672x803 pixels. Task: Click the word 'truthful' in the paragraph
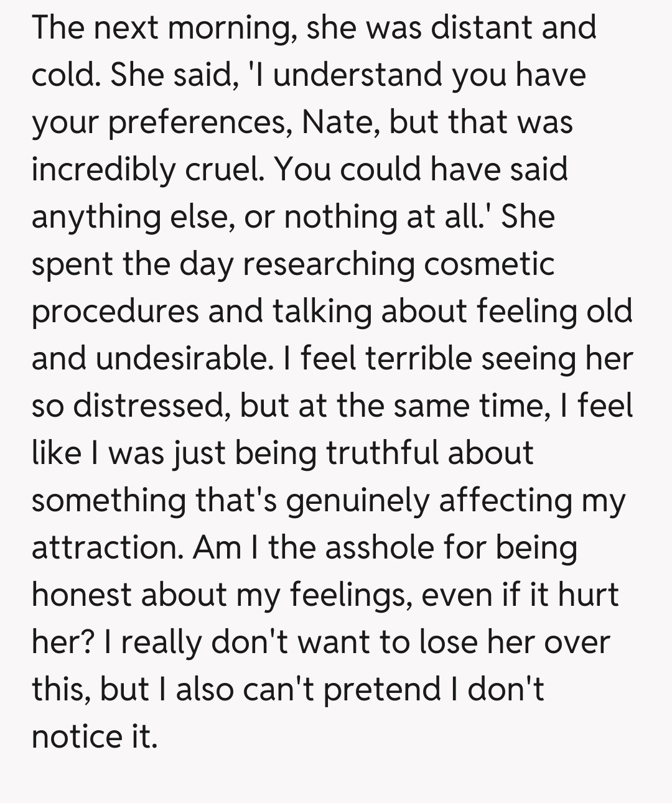coord(378,453)
